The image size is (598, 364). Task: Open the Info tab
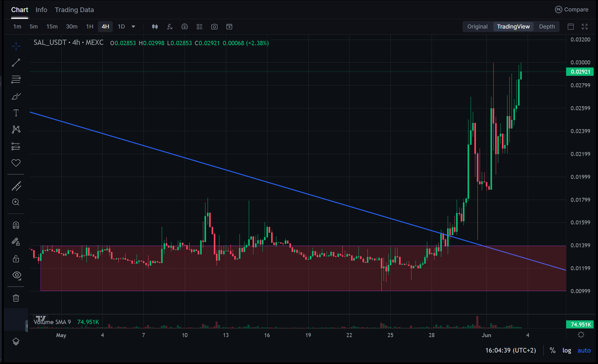click(x=41, y=9)
